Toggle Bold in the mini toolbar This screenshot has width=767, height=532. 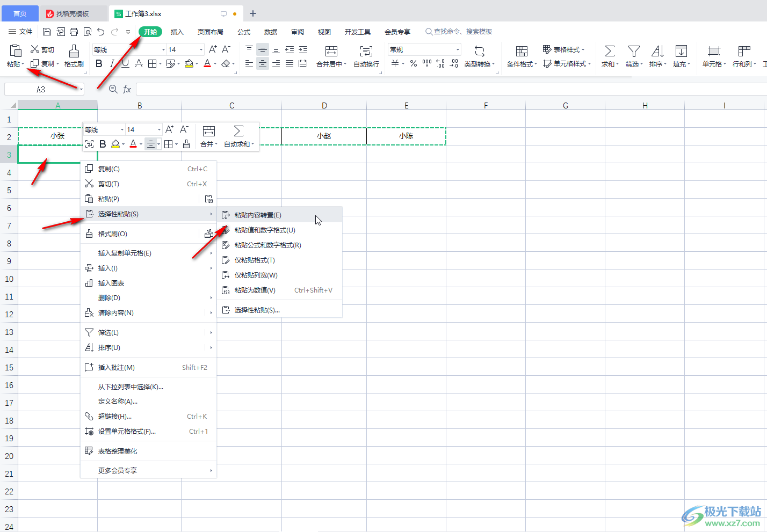pyautogui.click(x=103, y=144)
